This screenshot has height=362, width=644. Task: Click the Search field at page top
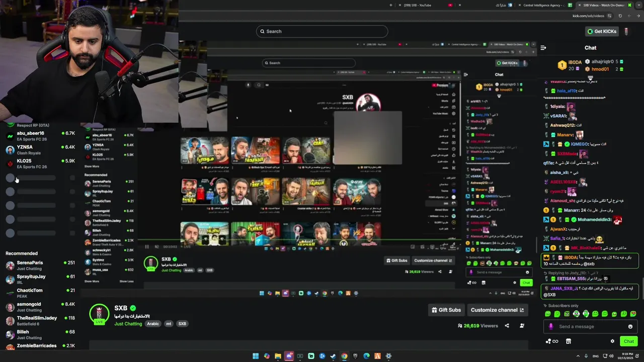click(x=322, y=31)
